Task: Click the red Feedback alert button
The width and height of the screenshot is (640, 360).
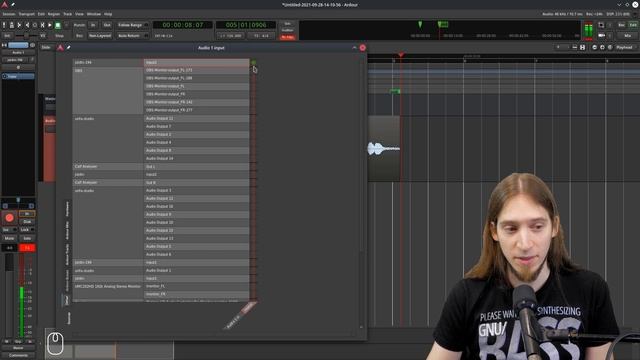Action: coord(287,37)
